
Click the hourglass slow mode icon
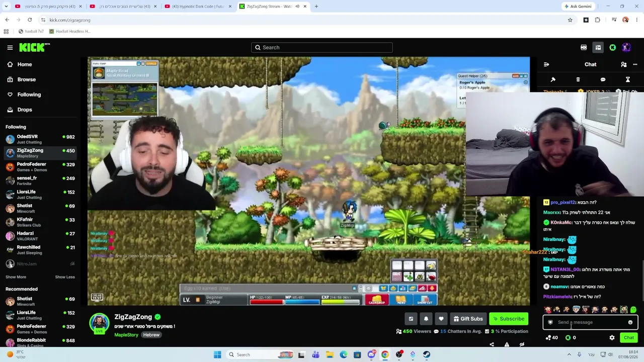(628, 79)
